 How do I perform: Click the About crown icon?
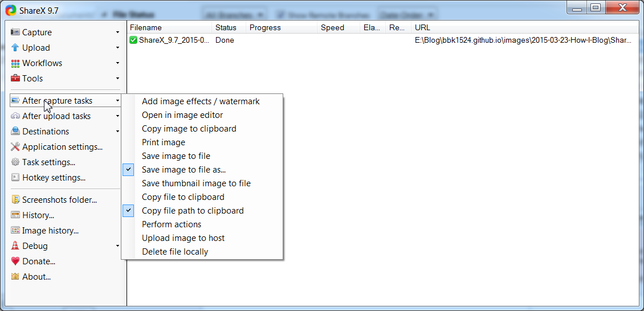coord(15,276)
